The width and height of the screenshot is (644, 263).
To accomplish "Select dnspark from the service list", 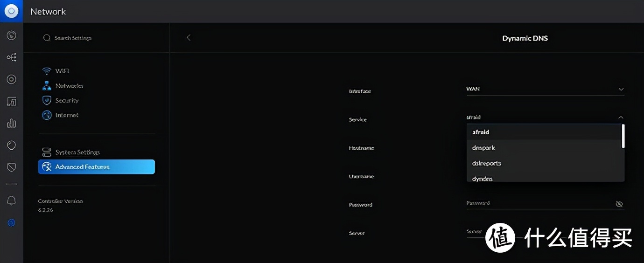I will click(544, 148).
